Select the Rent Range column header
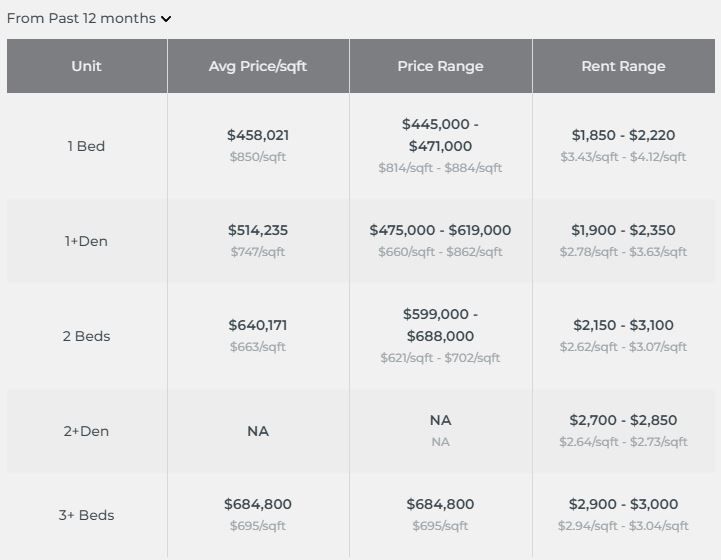721x560 pixels. pyautogui.click(x=623, y=66)
